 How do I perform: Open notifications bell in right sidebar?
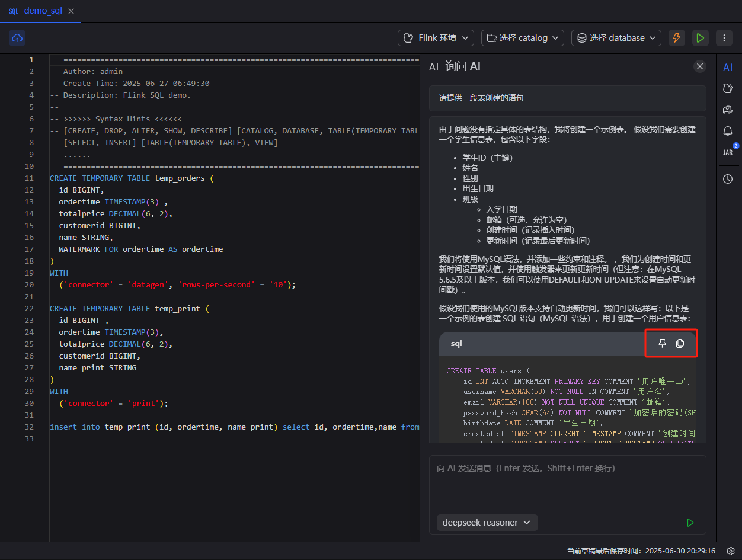tap(728, 131)
